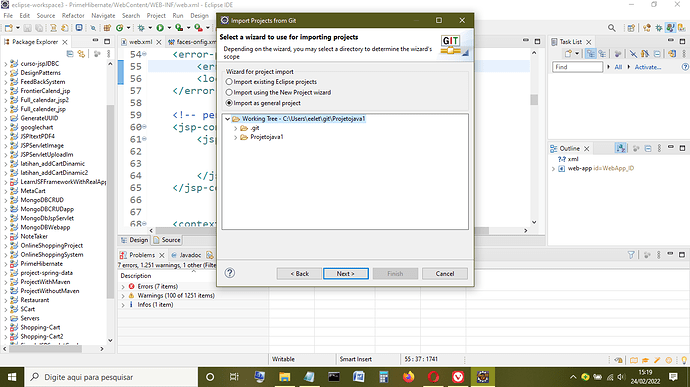Click the filter funnel icon in Problems view
Image resolution: width=690 pixels, height=387 pixels.
[x=631, y=255]
